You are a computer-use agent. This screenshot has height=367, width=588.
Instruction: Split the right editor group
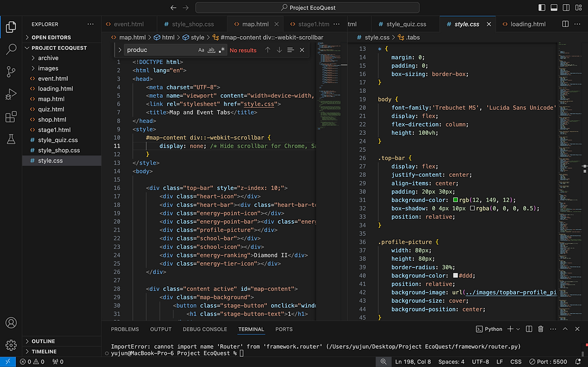[x=565, y=24]
